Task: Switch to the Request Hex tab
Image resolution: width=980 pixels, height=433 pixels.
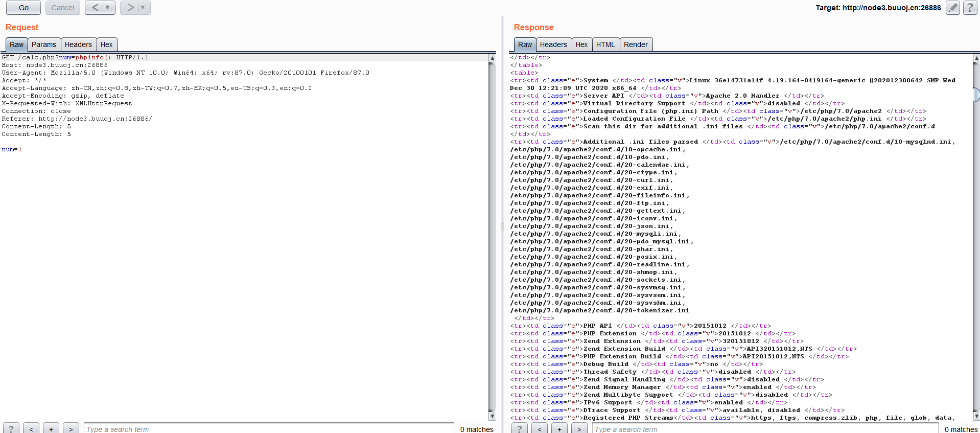Action: 106,44
